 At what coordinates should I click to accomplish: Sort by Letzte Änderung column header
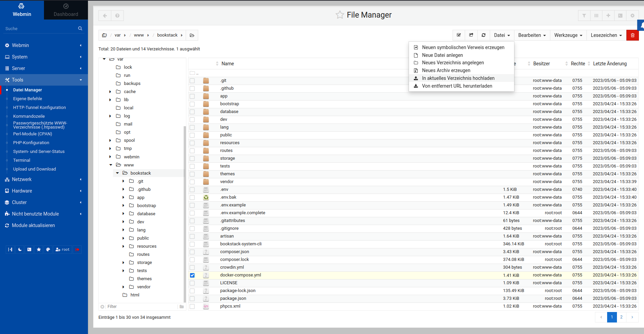pyautogui.click(x=610, y=64)
